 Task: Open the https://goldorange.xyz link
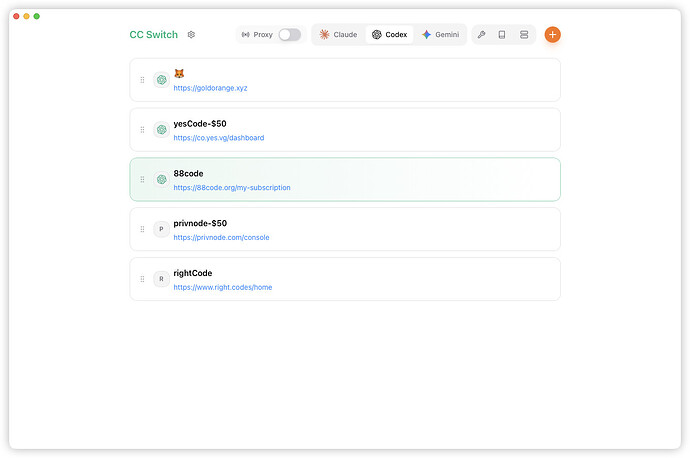[x=210, y=88]
